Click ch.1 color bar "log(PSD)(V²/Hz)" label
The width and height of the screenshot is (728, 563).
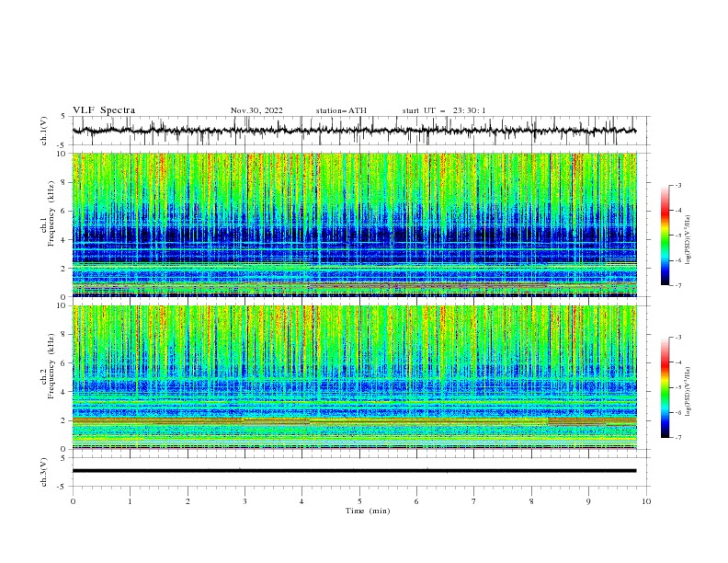coord(688,240)
